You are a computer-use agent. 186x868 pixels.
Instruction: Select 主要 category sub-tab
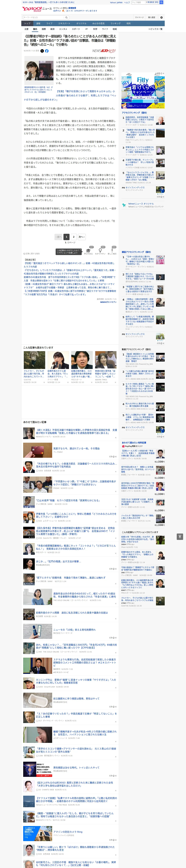coord(26,29)
